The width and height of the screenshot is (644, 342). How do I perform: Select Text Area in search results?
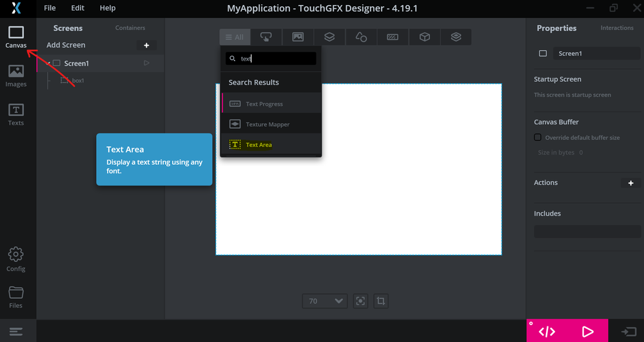point(271,144)
